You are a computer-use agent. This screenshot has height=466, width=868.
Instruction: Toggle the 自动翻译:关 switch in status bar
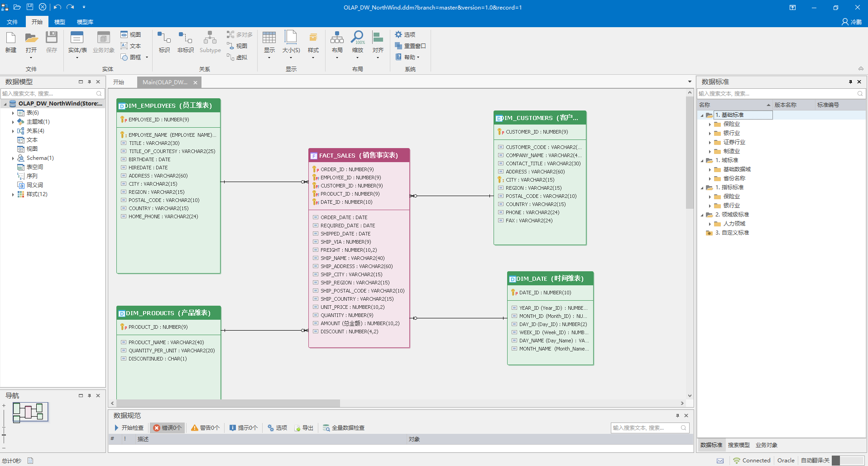coord(848,460)
